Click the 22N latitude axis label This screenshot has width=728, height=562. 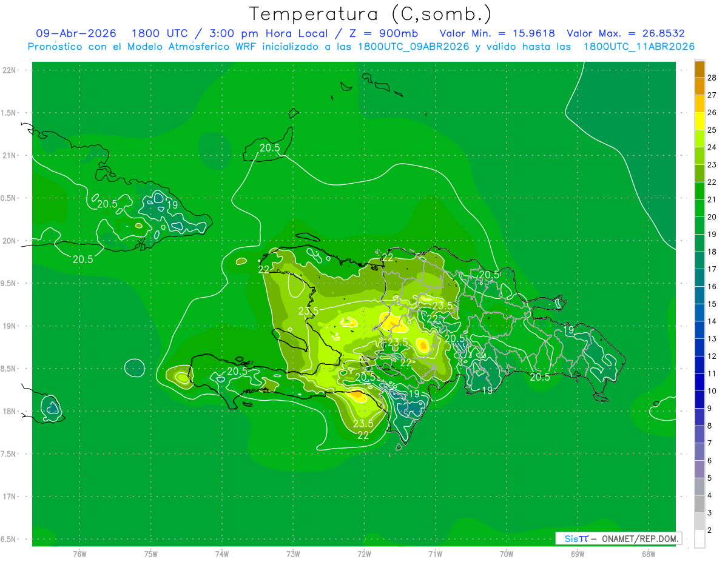(9, 70)
